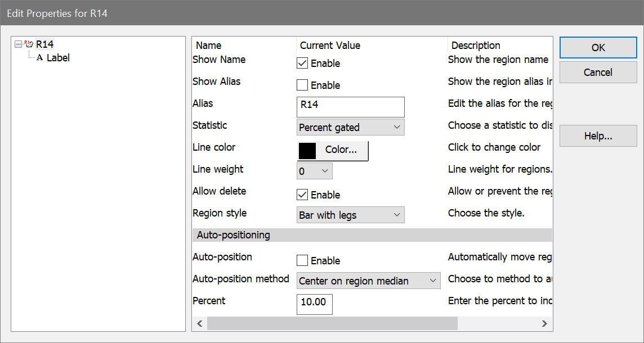
Task: Click the Color... button for line color
Action: [x=333, y=151]
